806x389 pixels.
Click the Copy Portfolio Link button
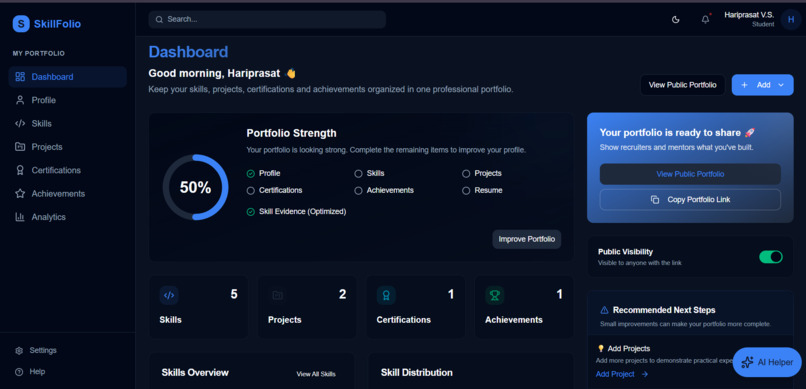690,199
